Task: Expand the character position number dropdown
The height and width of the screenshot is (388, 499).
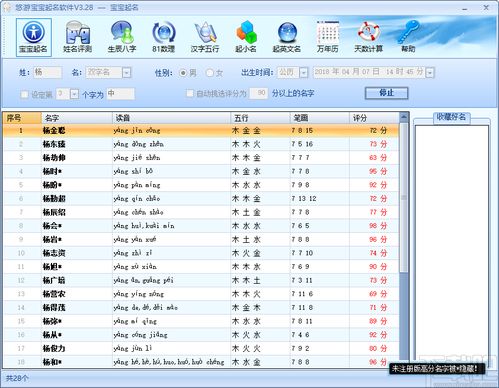Action: click(x=74, y=94)
